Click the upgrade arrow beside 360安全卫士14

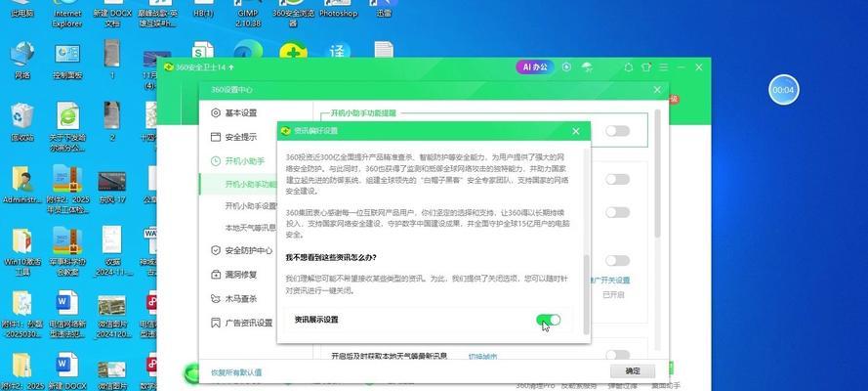pyautogui.click(x=231, y=67)
